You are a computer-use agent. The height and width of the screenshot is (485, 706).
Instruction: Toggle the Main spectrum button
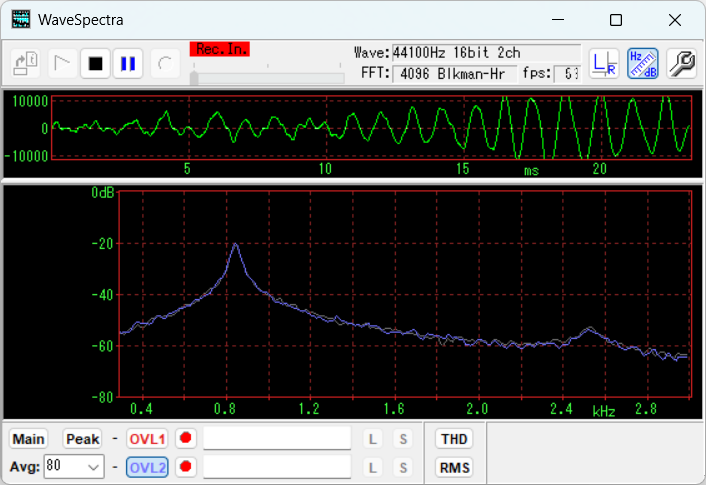click(x=28, y=439)
